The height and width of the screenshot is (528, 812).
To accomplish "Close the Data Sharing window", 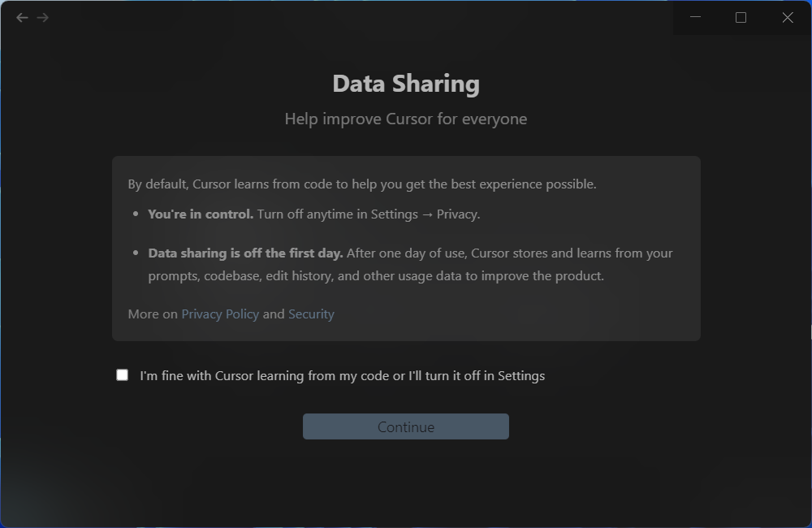I will click(787, 17).
